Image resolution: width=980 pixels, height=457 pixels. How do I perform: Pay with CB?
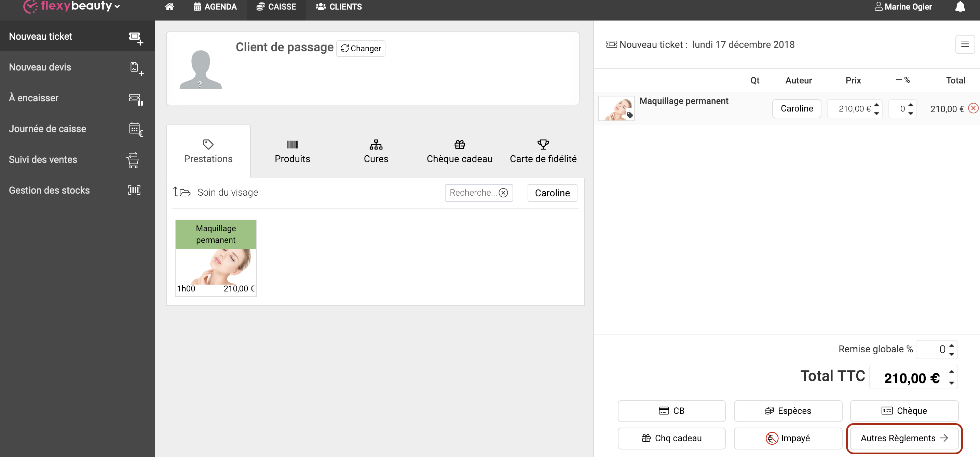click(671, 410)
